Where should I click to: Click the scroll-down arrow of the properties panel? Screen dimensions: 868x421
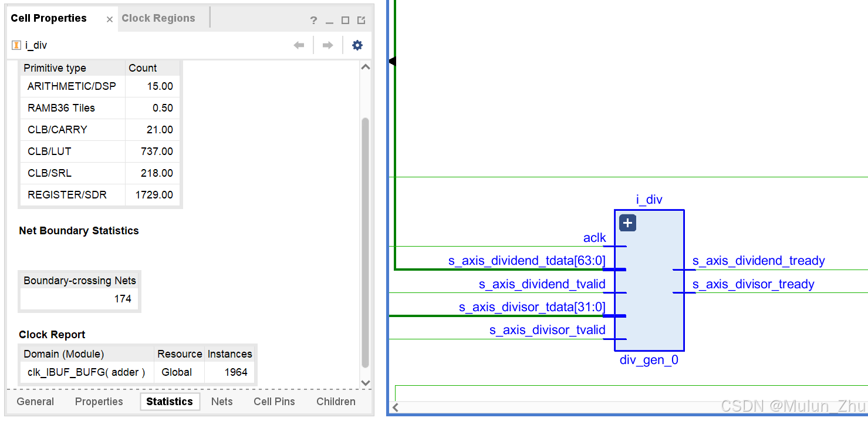tap(365, 383)
